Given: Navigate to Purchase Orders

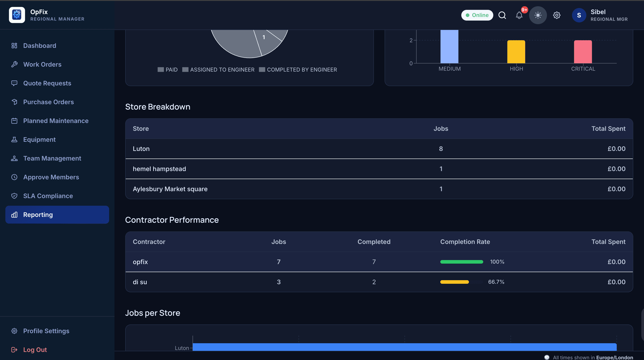Looking at the screenshot, I should coord(57,102).
